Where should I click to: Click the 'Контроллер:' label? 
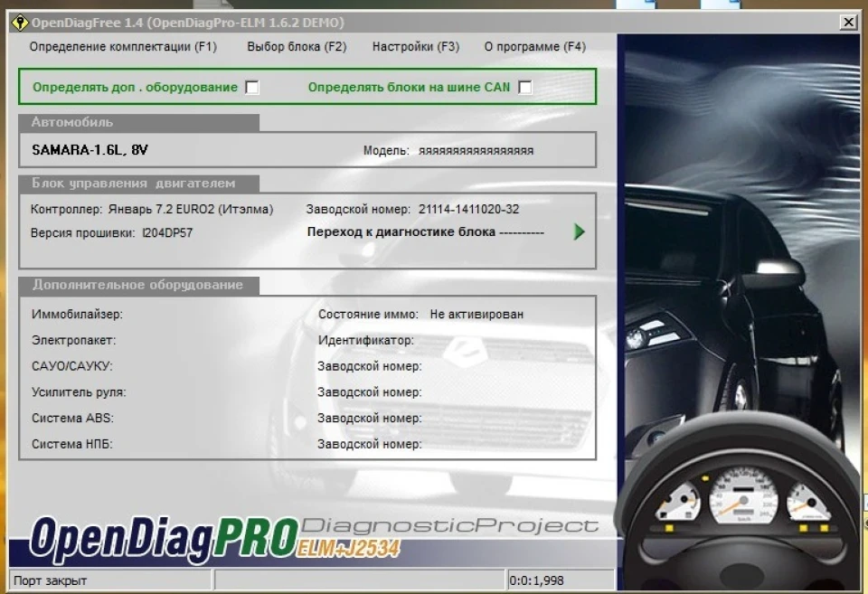[x=66, y=209]
